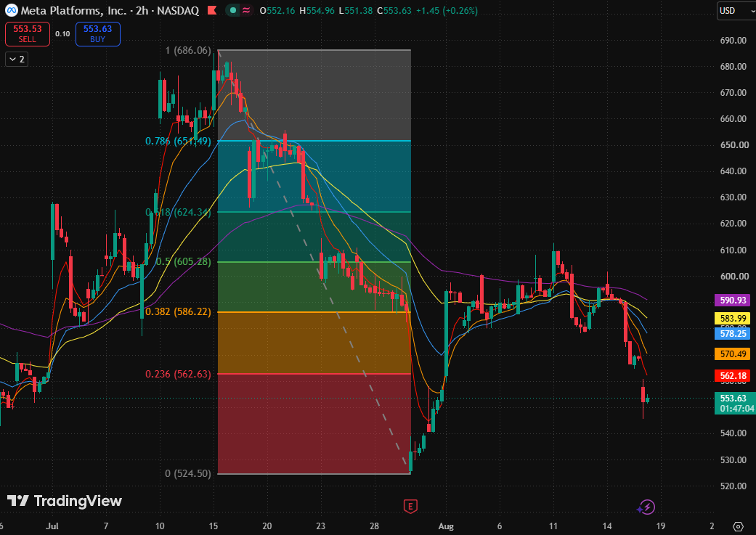Click the Aug label on time axis
Screen dimensions: 756x535
[x=446, y=526]
